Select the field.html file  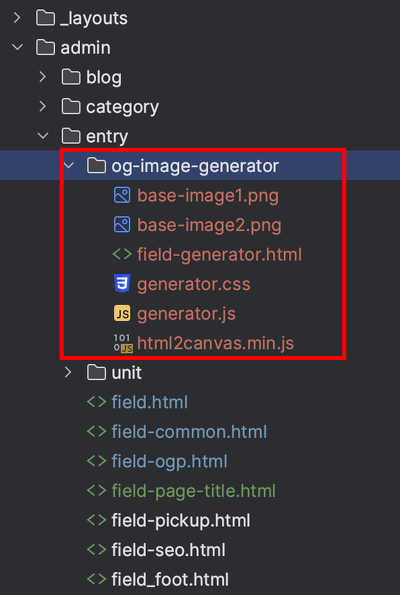[x=150, y=402]
